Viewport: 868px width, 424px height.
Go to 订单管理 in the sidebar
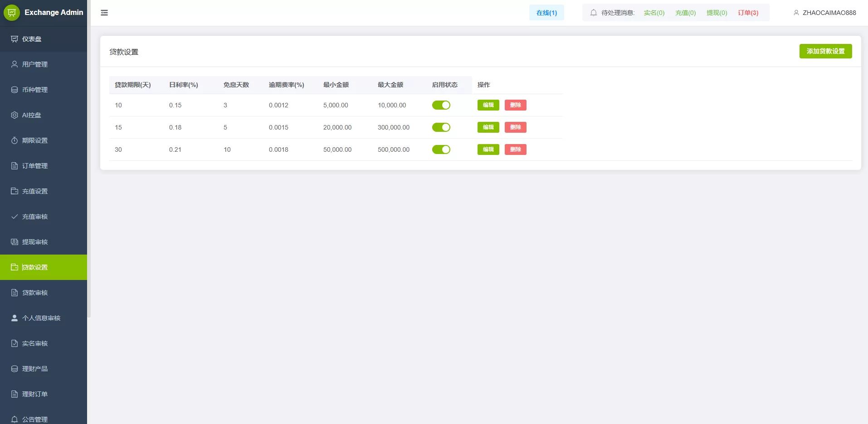[x=35, y=166]
